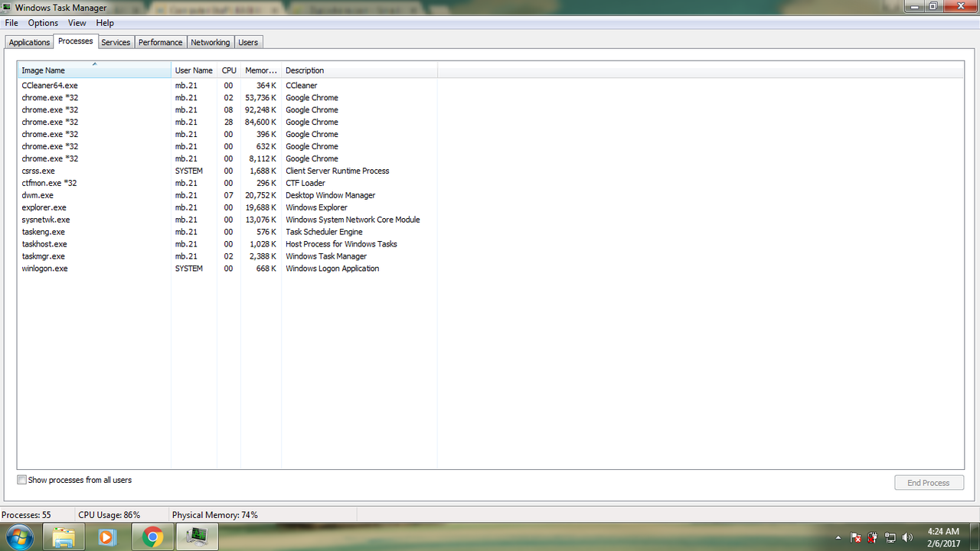Open the Action Center flag icon
980x551 pixels.
click(x=856, y=537)
